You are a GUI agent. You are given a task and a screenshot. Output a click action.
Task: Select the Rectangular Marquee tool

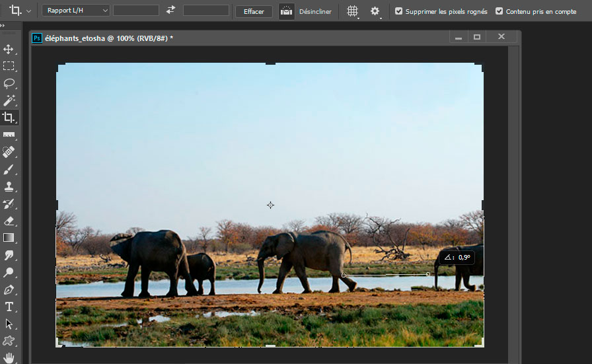click(x=9, y=66)
